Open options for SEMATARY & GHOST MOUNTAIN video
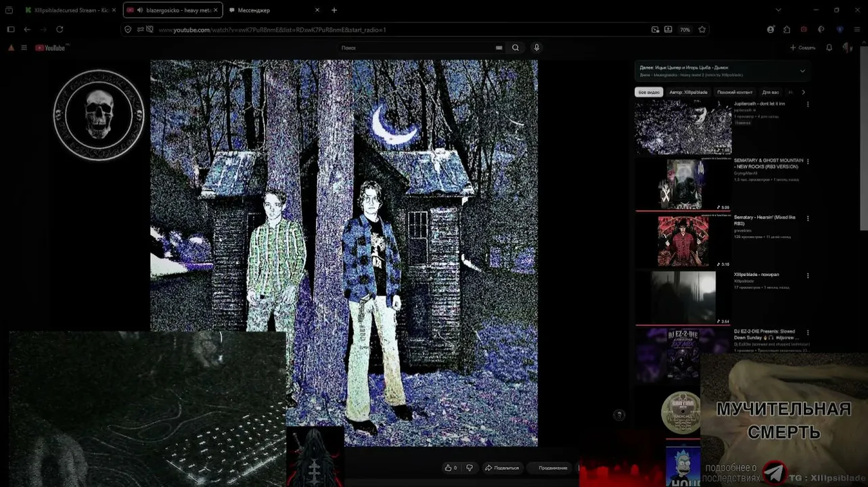Viewport: 868px width, 487px height. (x=808, y=162)
